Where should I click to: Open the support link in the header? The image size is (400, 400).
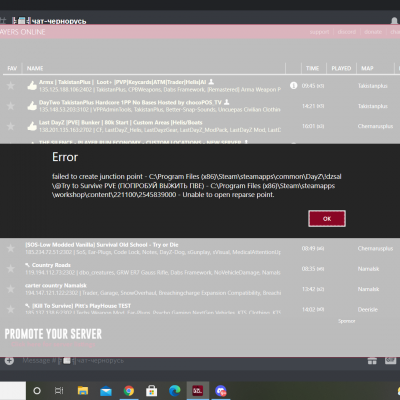pos(319,32)
